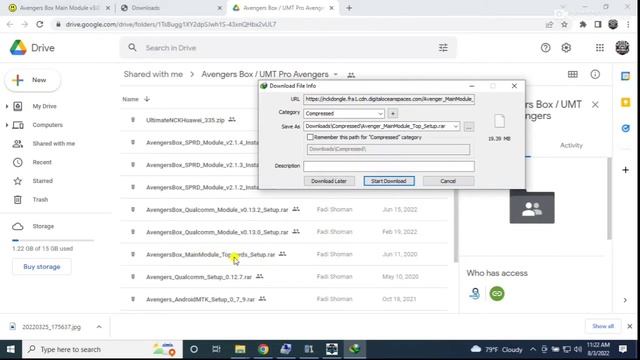The width and height of the screenshot is (640, 360).
Task: Click the Google Drive logo
Action: (18, 48)
